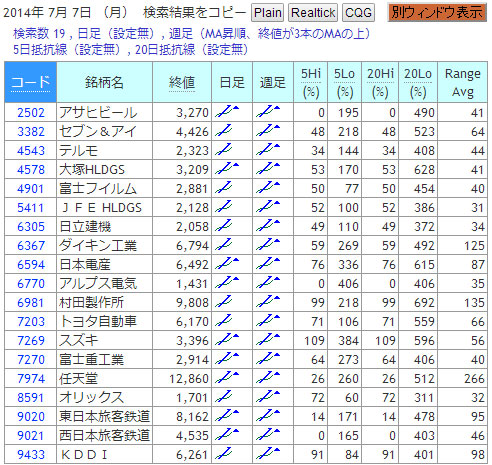The image size is (492, 465).
Task: Open stock code 9020 link
Action: coord(31,417)
